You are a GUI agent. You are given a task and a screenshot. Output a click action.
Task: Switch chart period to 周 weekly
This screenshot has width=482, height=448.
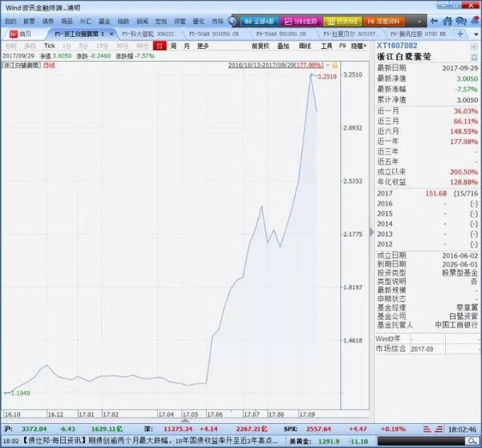tap(173, 46)
